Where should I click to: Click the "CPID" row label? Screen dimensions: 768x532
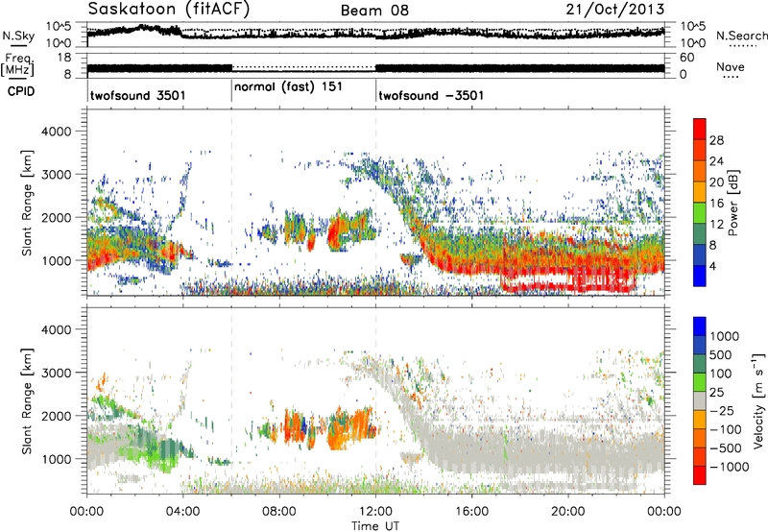pos(20,91)
